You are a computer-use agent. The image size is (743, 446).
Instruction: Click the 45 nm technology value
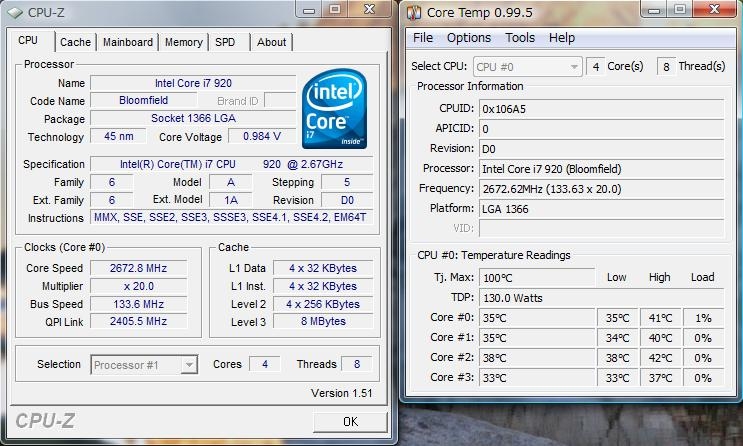pyautogui.click(x=118, y=137)
